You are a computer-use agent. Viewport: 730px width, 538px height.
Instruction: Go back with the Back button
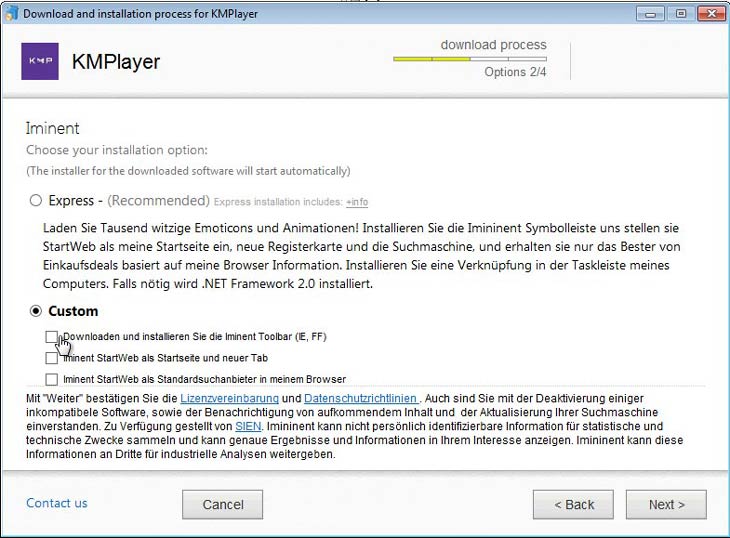pos(574,504)
